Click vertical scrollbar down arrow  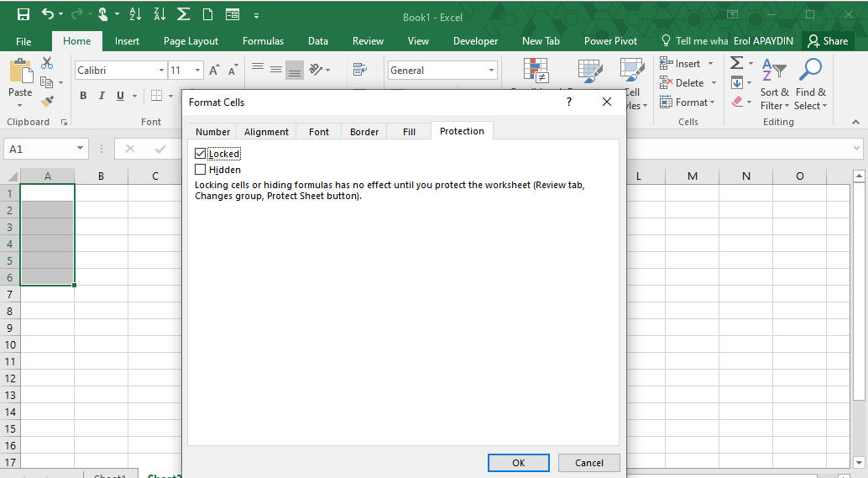tap(859, 462)
